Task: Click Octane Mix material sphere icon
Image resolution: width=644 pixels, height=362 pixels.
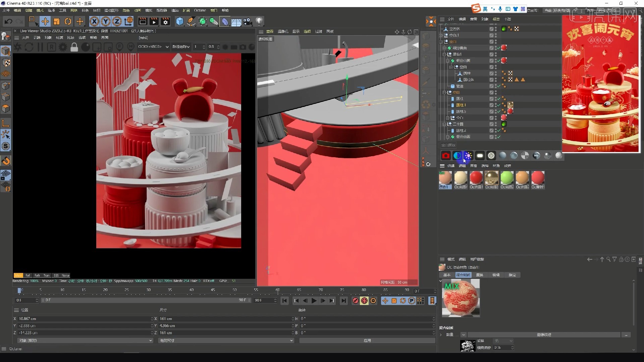Action: click(x=536, y=156)
